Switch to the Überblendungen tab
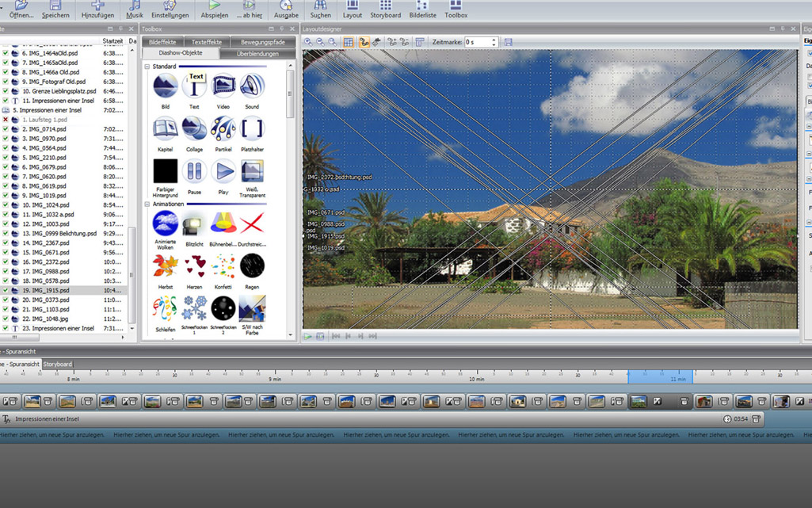This screenshot has height=508, width=812. point(257,54)
